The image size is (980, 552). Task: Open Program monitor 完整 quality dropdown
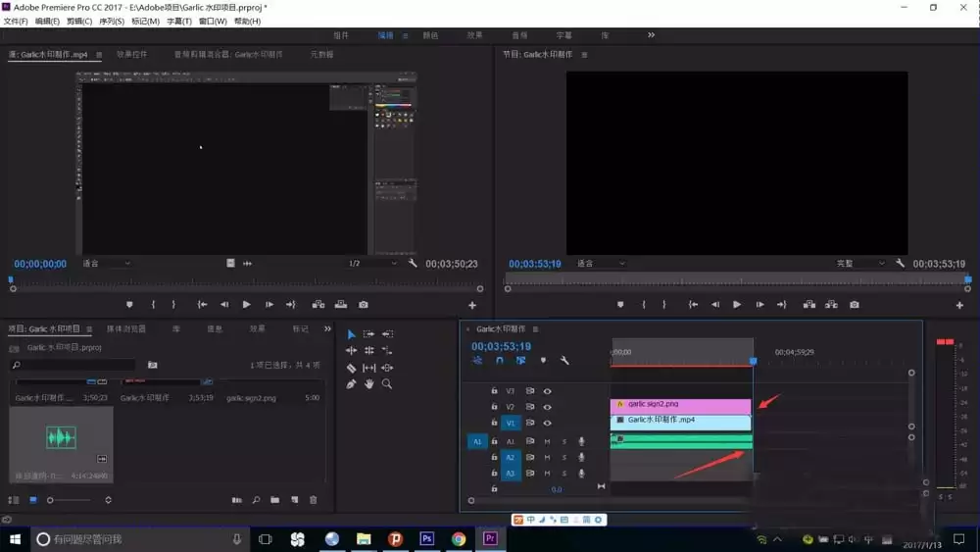click(x=860, y=264)
